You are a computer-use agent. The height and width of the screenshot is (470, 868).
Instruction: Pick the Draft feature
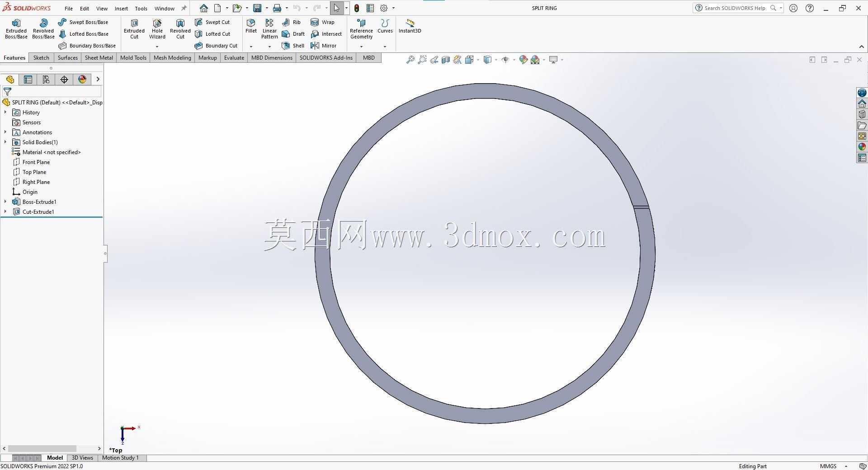click(293, 34)
